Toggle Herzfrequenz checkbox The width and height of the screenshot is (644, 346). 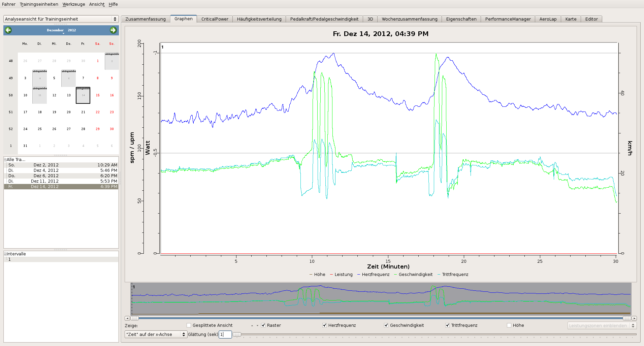(x=324, y=325)
